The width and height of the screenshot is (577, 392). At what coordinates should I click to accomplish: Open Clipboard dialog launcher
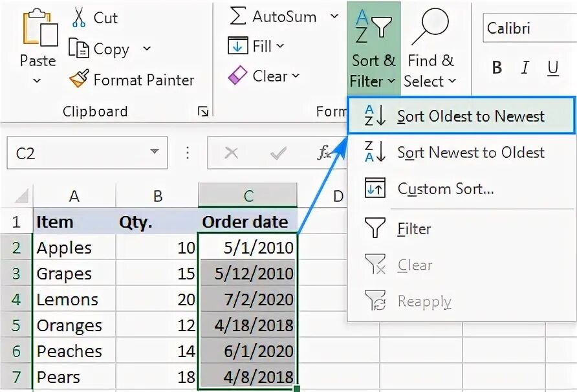(203, 112)
